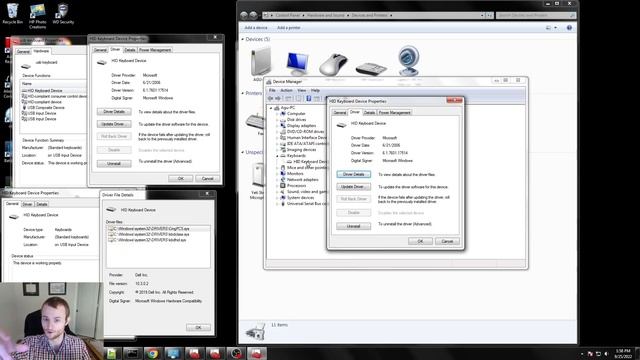Switch to Details tab in dialog over Device Manager
Image resolution: width=640 pixels, height=360 pixels.
369,113
